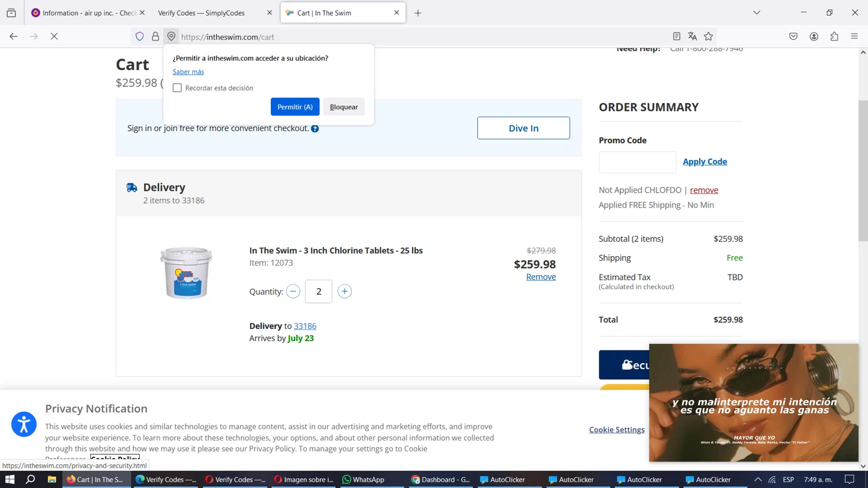Open the recent tabs view icon
The width and height of the screenshot is (868, 488).
click(11, 13)
